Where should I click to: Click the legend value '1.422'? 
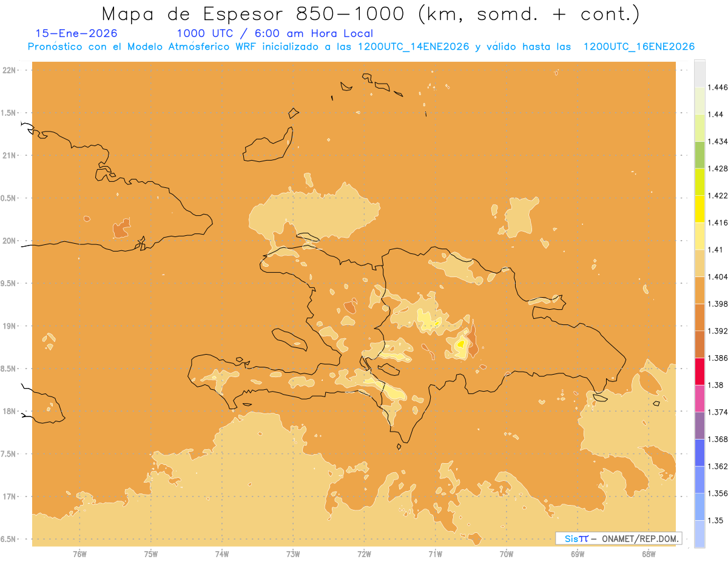(718, 195)
